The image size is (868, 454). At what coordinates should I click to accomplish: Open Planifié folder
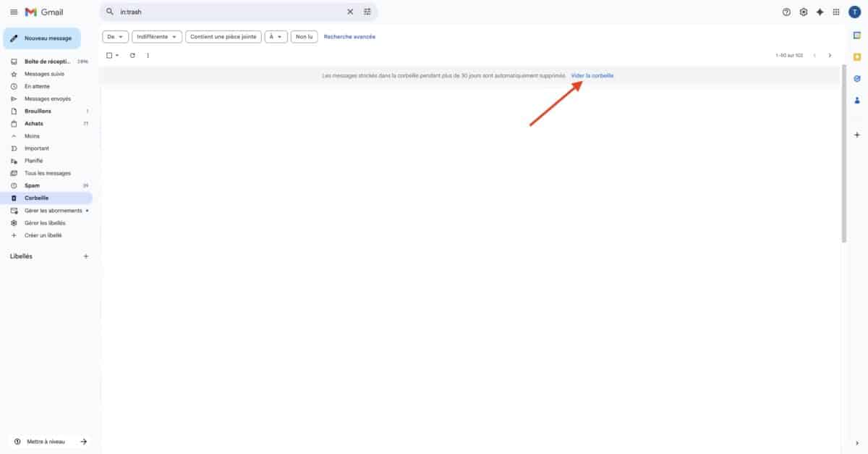[x=47, y=161]
